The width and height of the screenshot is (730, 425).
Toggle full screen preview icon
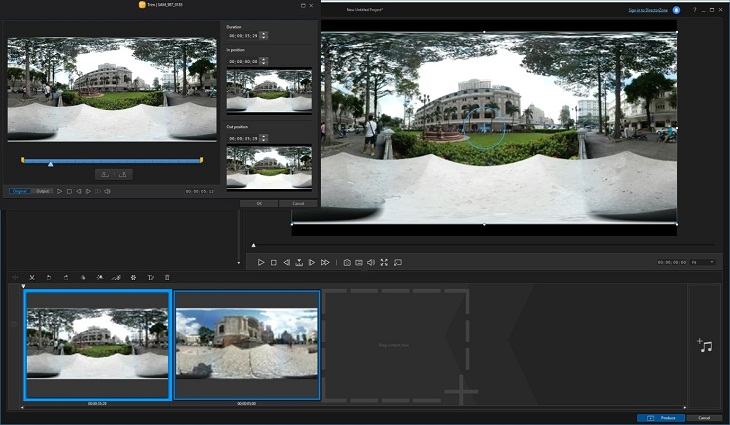(384, 263)
